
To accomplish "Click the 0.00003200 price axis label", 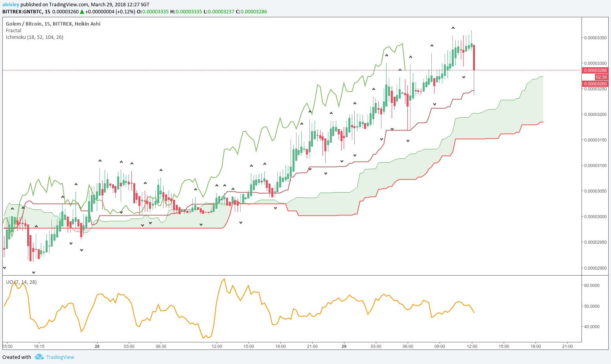I will pyautogui.click(x=595, y=115).
